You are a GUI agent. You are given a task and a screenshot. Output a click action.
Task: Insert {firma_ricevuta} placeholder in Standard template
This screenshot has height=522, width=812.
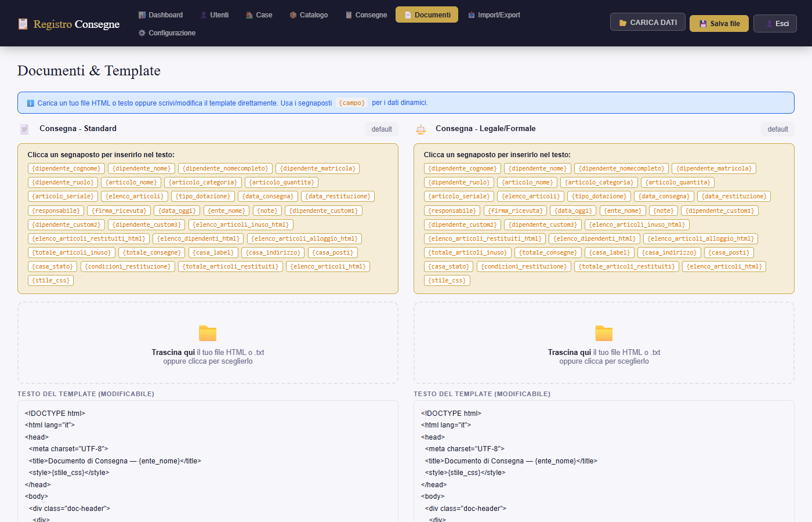point(119,211)
